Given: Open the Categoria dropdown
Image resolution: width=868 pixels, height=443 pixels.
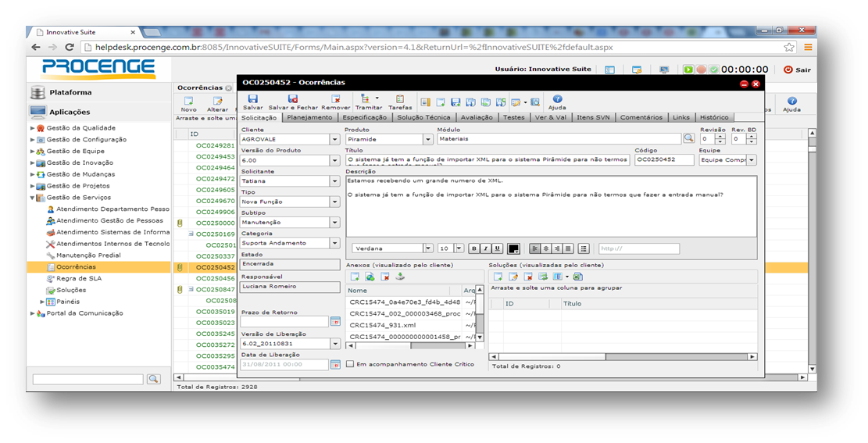Looking at the screenshot, I should (335, 243).
